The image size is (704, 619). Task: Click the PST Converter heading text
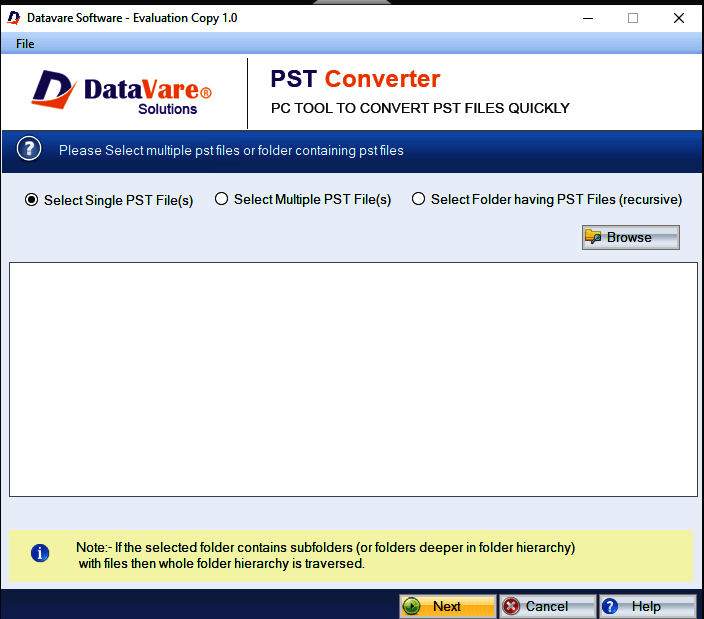355,79
